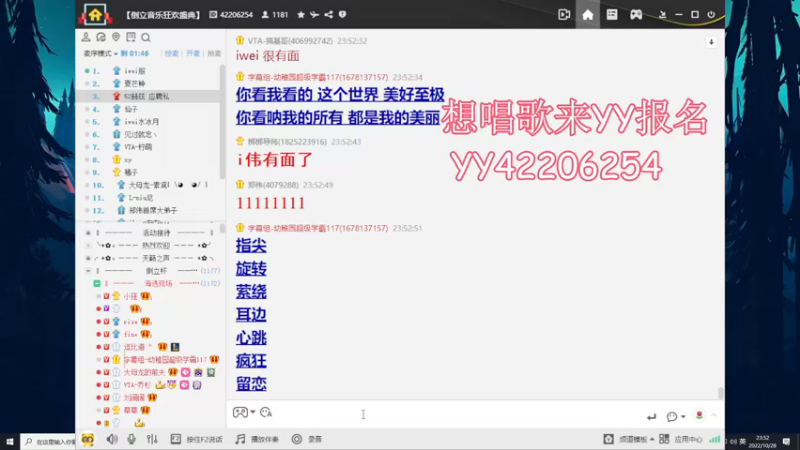Favorite the channel with star icon

tap(301, 15)
